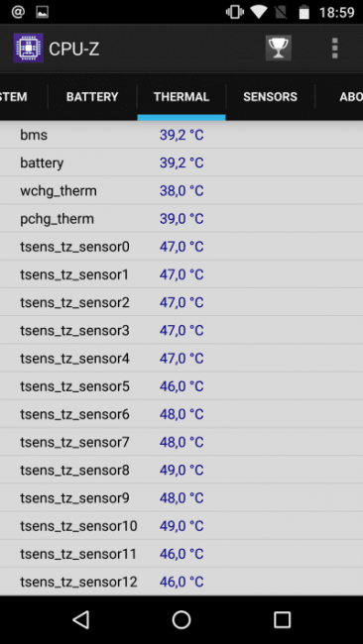Open the three-dot overflow menu

pos(334,49)
